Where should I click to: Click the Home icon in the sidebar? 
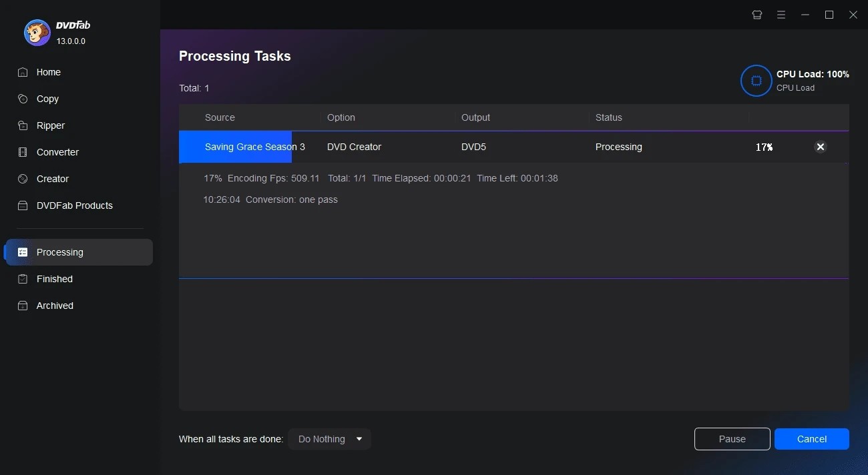tap(22, 72)
